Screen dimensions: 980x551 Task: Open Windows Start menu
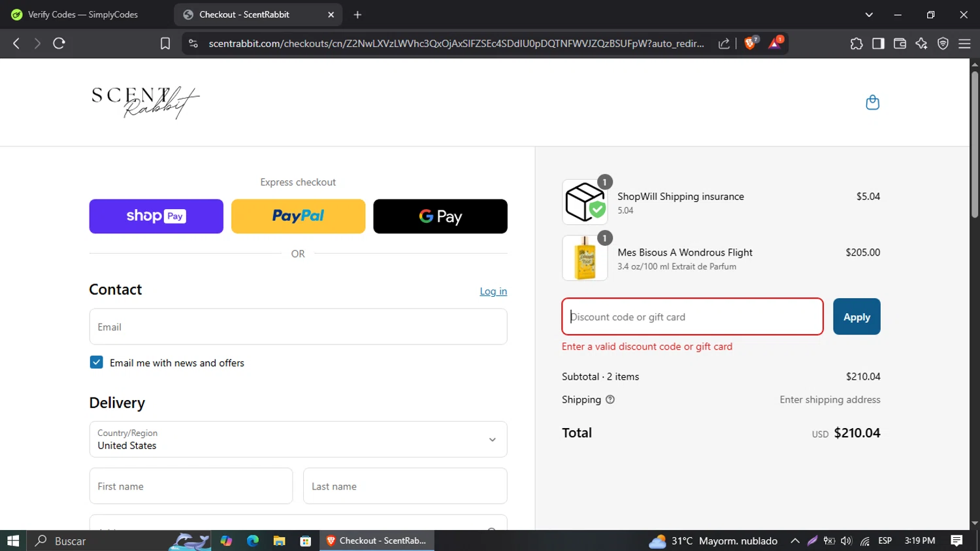tap(13, 541)
